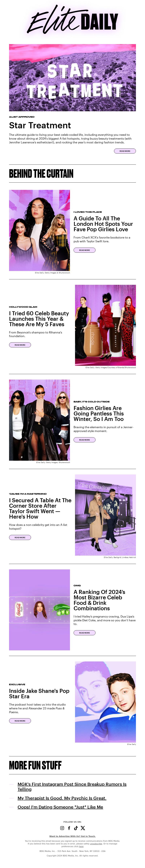Open the Star Treatment Hollywood banner image

72,78
